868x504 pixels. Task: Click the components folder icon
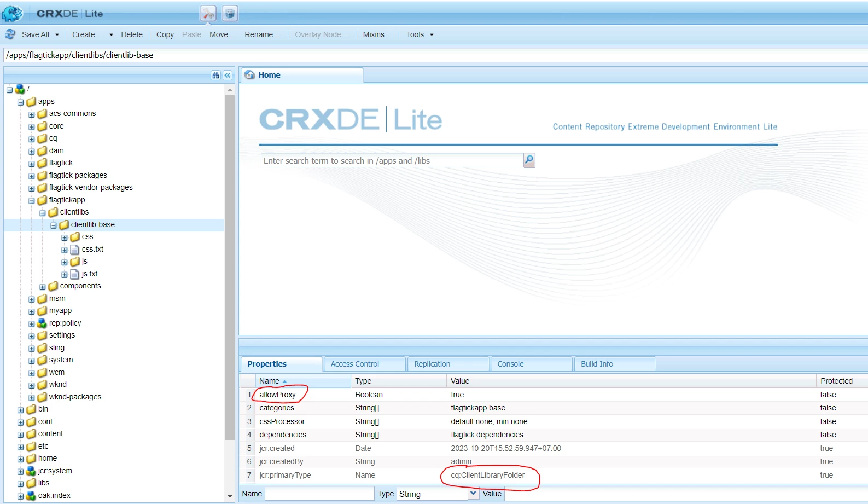click(x=53, y=286)
